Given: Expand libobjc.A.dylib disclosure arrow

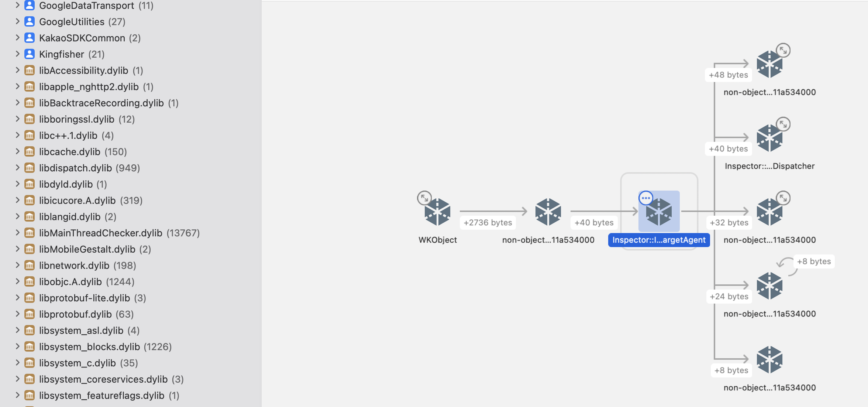Looking at the screenshot, I should coord(17,281).
